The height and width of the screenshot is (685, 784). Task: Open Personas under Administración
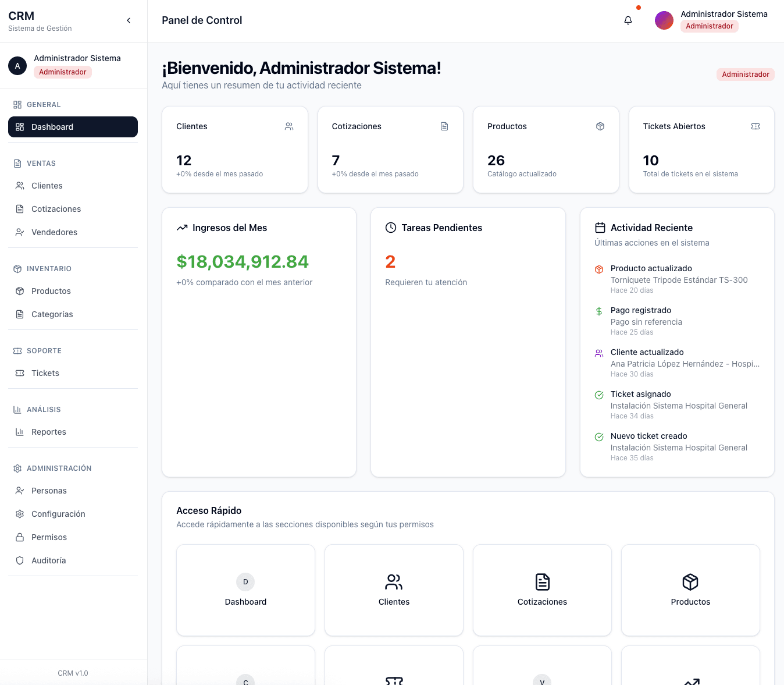tap(49, 491)
